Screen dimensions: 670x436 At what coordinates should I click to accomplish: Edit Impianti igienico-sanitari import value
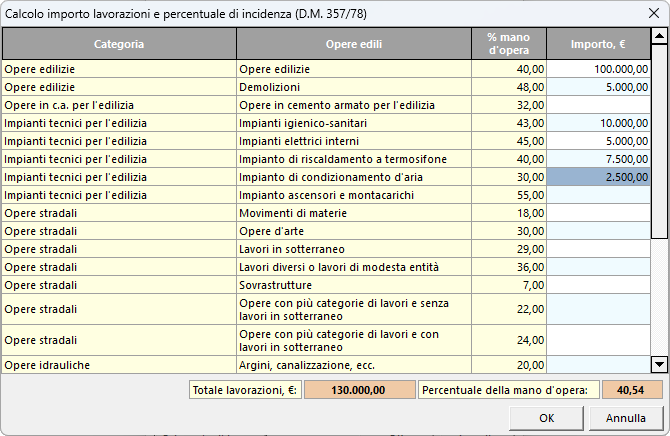coord(598,122)
